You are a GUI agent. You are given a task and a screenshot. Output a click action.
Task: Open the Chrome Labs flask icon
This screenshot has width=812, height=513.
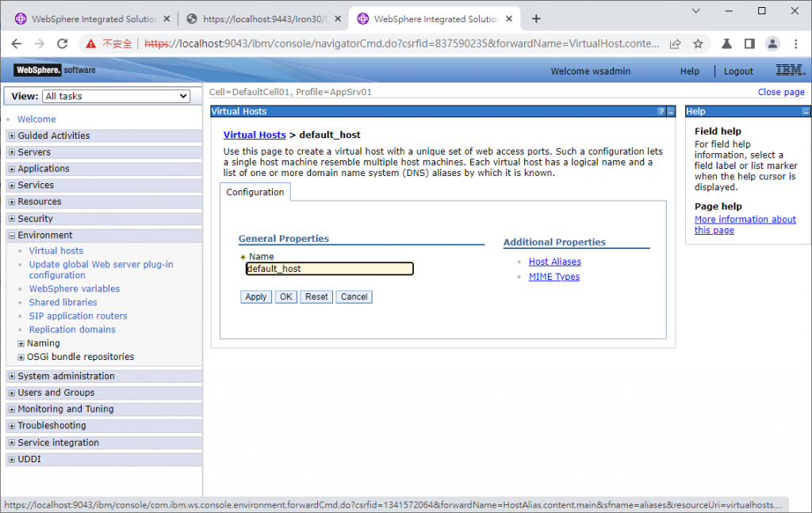(726, 44)
